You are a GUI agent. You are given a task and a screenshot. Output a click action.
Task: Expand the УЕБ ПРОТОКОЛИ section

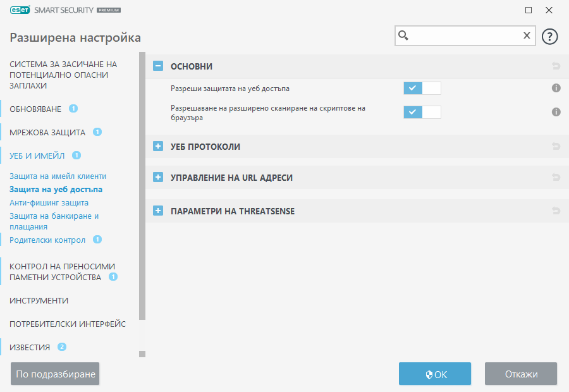158,146
